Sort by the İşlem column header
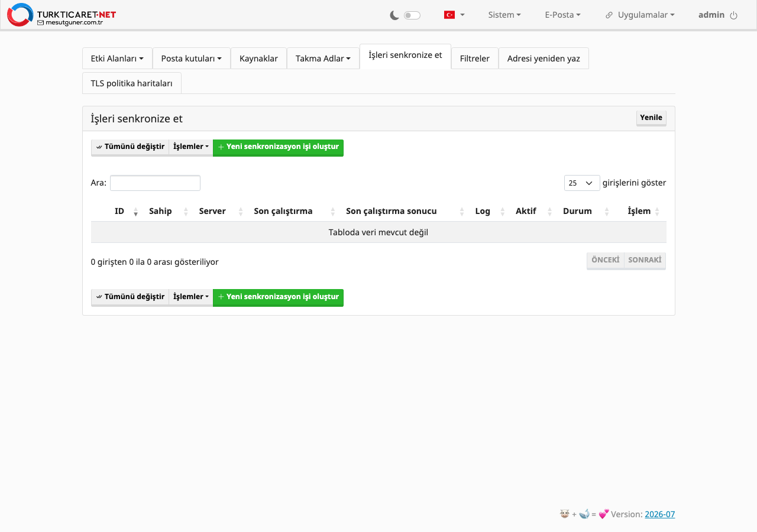The height and width of the screenshot is (532, 757). click(x=639, y=211)
